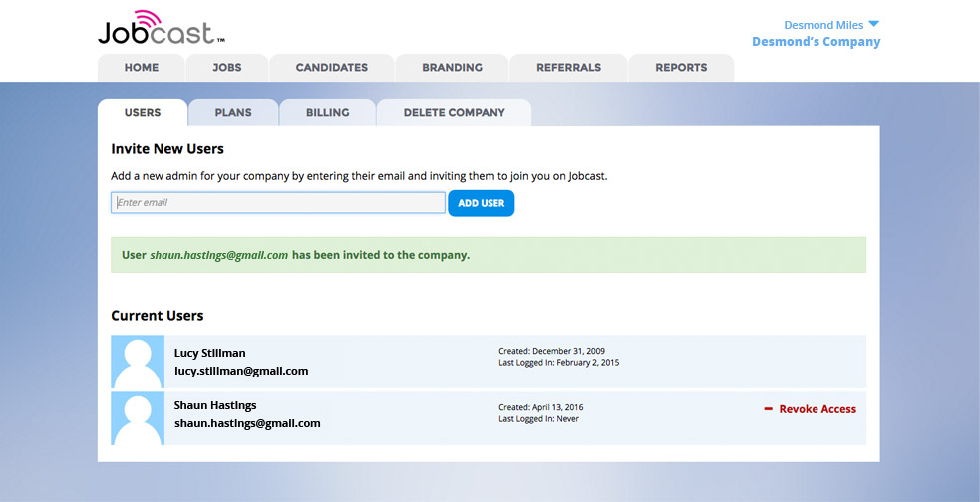The image size is (980, 502).
Task: Click the Jobcast logo
Action: [x=160, y=28]
